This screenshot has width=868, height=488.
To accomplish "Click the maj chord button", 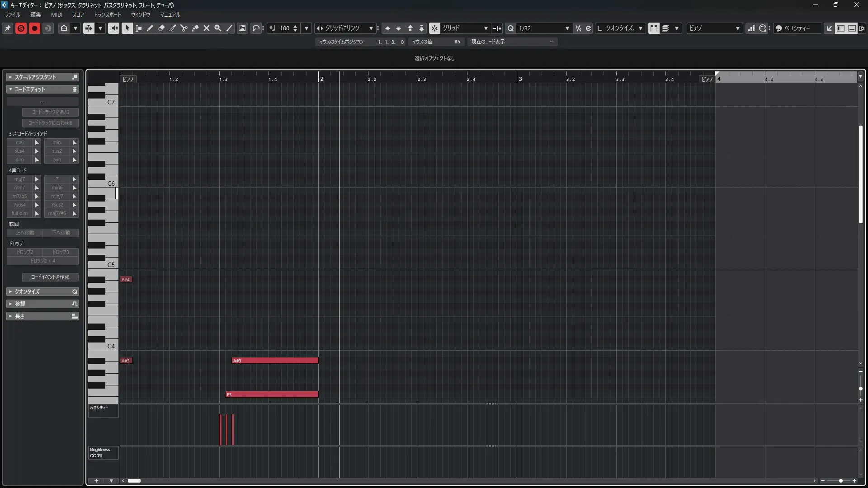I will point(19,142).
